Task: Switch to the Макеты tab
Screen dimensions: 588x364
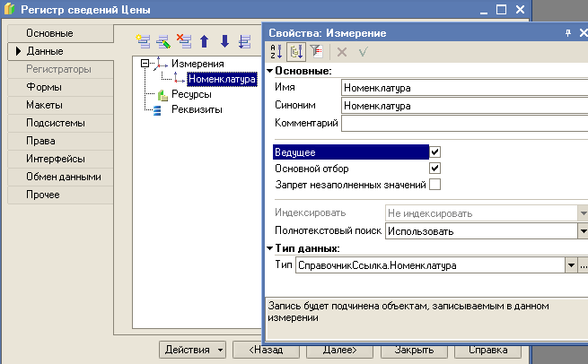Action: [x=60, y=105]
